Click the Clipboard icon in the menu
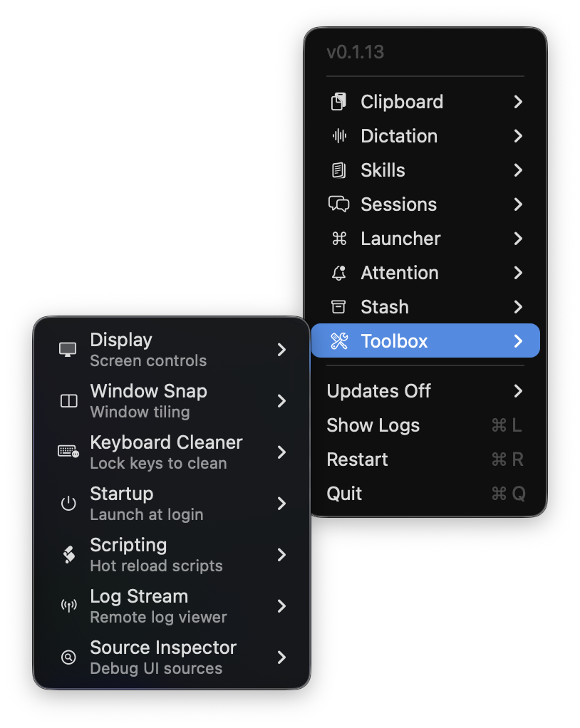 click(341, 102)
